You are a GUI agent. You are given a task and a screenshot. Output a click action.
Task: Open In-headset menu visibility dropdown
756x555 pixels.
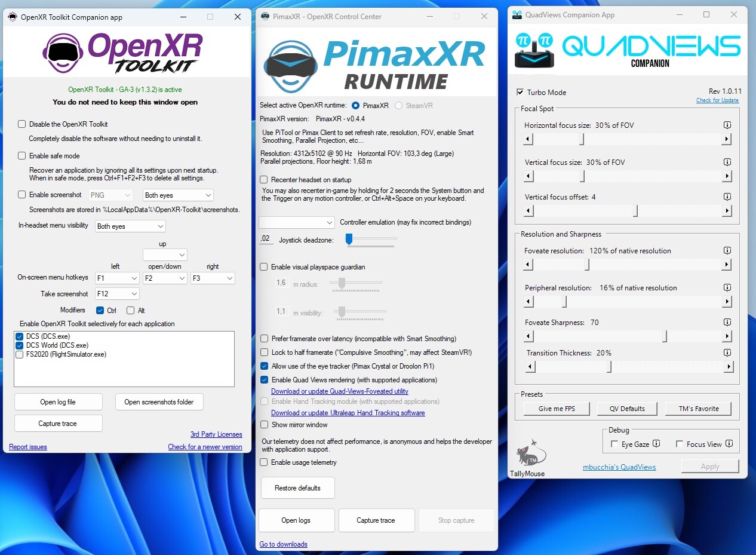coord(130,226)
